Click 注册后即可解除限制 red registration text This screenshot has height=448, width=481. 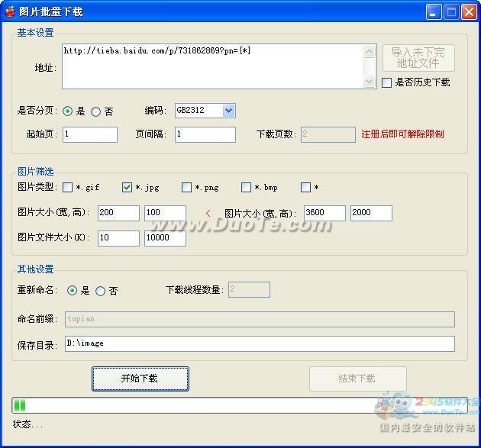(x=402, y=134)
